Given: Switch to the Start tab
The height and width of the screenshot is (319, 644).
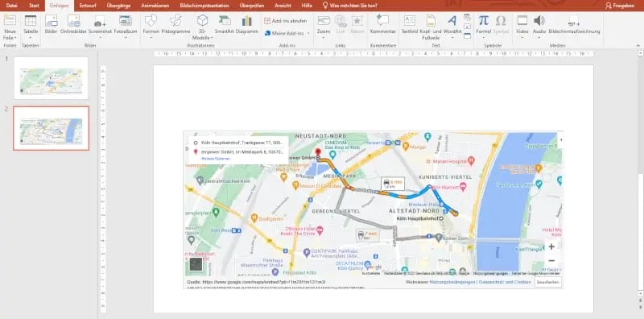Looking at the screenshot, I should 34,6.
